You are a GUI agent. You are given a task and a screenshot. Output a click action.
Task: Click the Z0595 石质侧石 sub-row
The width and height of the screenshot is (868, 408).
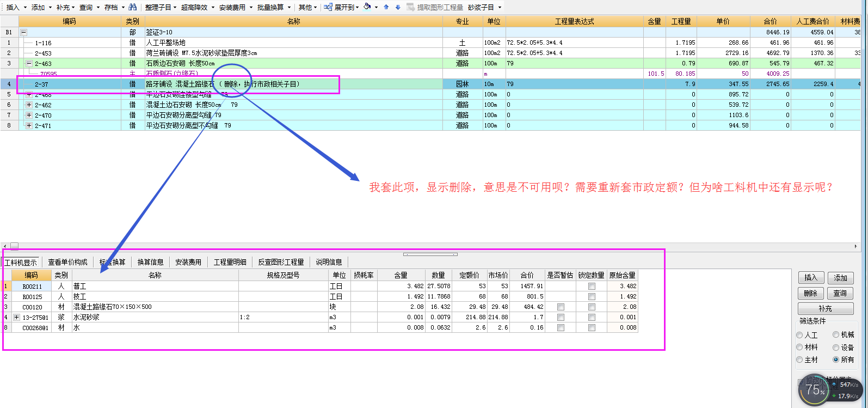point(430,74)
